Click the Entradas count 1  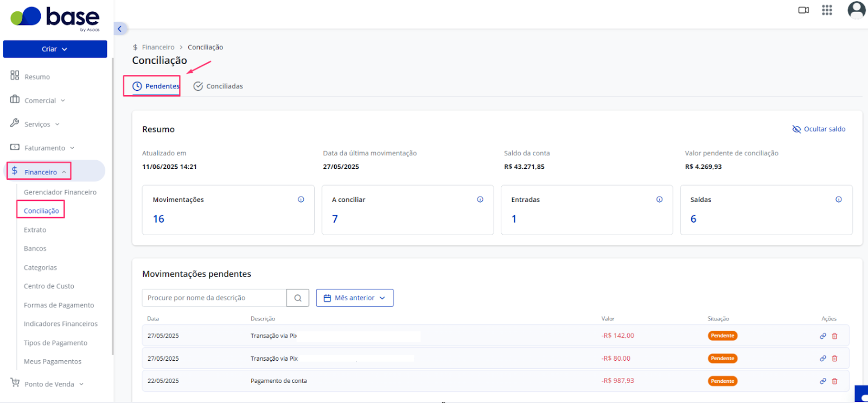tap(514, 219)
